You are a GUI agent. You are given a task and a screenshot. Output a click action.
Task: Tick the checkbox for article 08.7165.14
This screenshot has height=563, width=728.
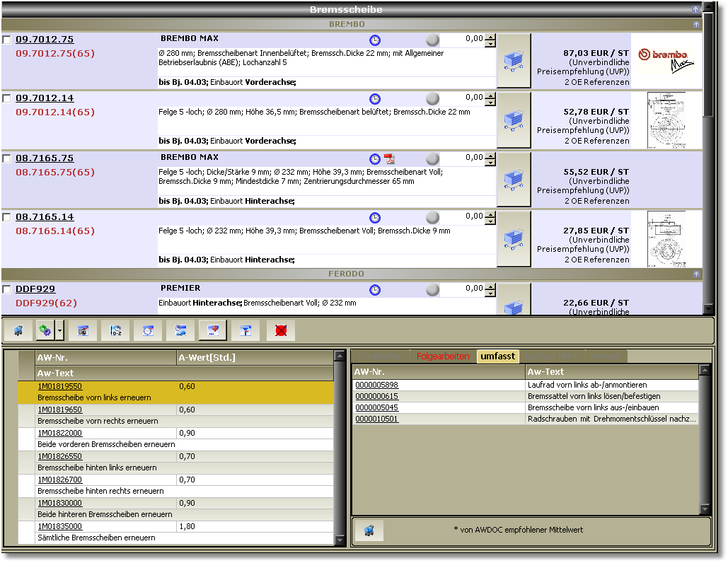point(6,217)
